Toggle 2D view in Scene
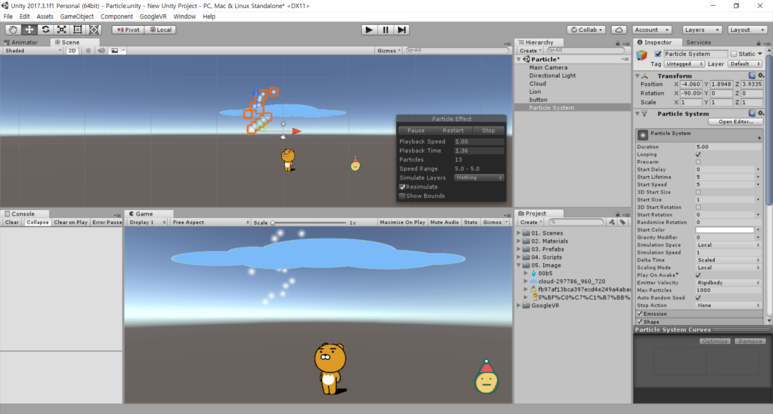This screenshot has height=414, width=773. click(x=72, y=50)
